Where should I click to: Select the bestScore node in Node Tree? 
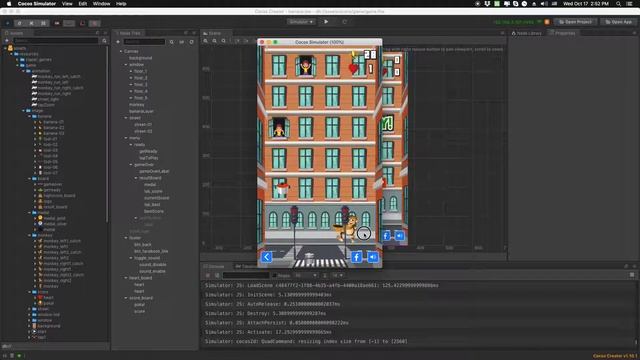[154, 211]
